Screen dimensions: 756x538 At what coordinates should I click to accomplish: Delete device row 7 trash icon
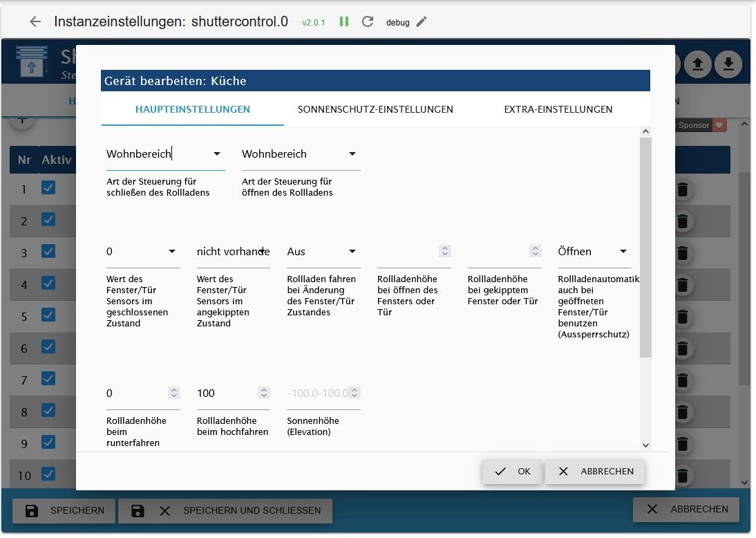tap(682, 380)
